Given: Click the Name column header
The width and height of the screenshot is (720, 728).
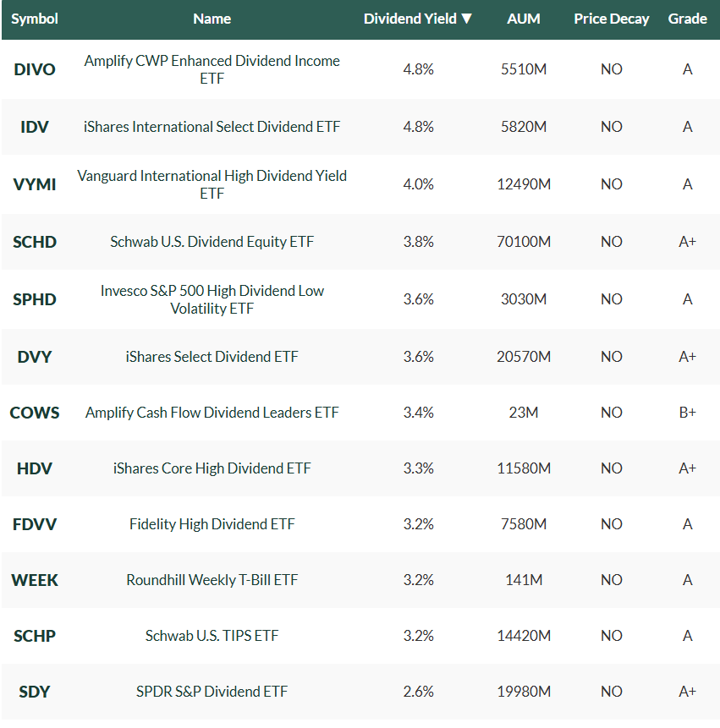Looking at the screenshot, I should (212, 19).
